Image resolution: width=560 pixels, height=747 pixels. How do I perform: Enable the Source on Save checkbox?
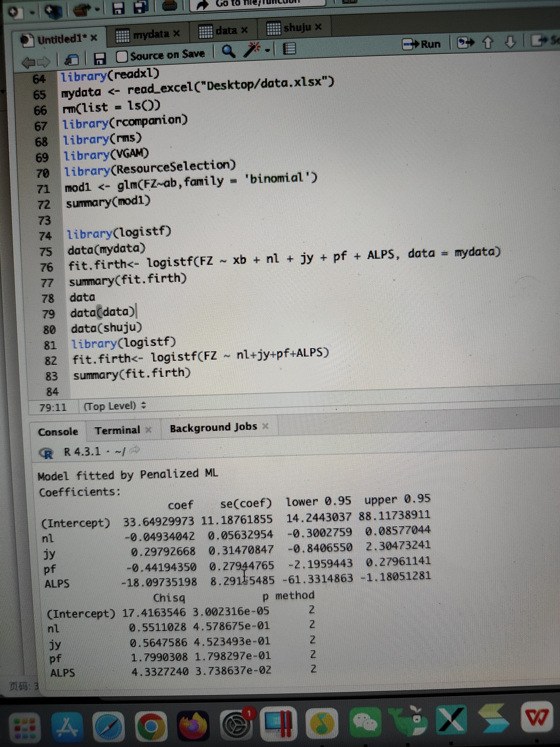coord(122,57)
